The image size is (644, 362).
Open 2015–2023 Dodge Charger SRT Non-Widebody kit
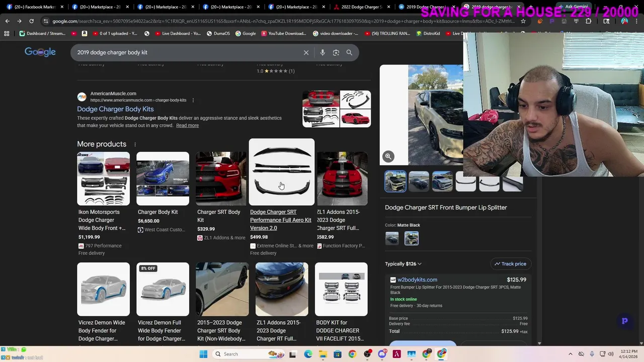point(222,302)
